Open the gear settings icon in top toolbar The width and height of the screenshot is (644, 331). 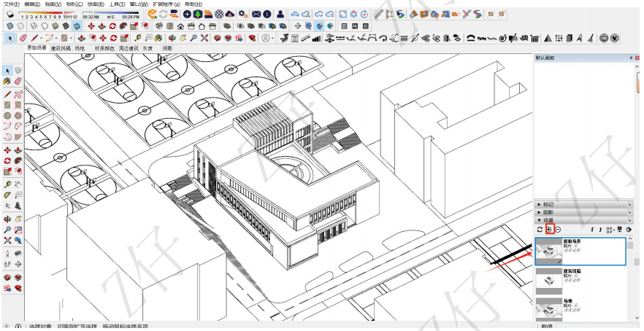tap(242, 14)
